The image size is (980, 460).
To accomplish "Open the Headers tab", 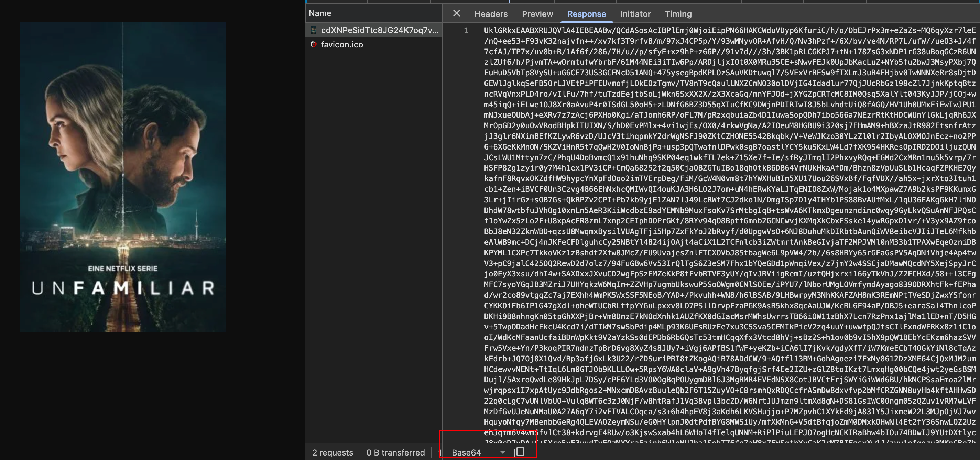I will (491, 14).
